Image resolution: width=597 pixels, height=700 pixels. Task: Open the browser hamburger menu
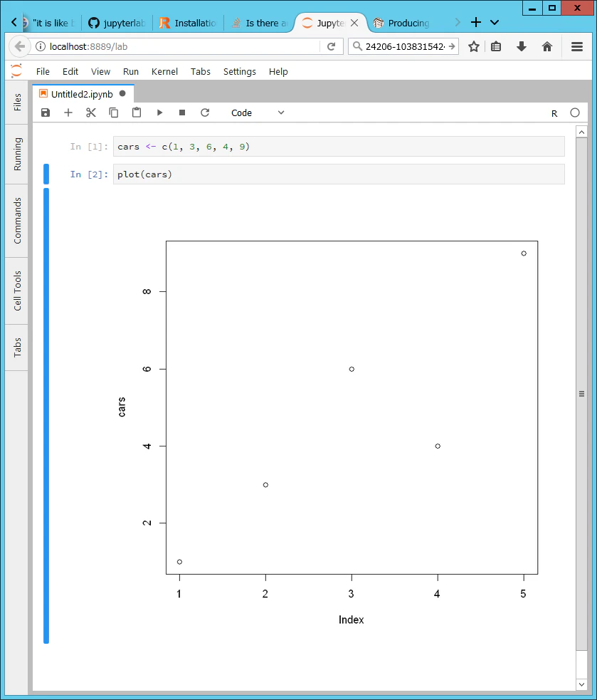[577, 46]
